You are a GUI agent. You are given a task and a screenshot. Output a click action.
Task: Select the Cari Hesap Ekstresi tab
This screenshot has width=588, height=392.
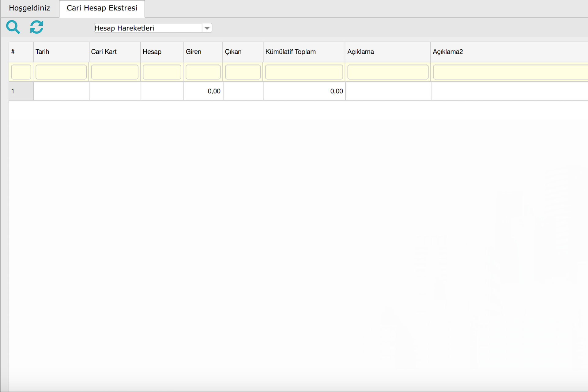[102, 8]
